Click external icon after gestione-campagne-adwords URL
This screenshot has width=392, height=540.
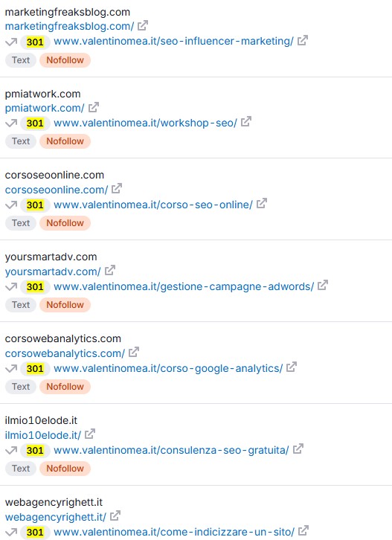click(x=323, y=286)
